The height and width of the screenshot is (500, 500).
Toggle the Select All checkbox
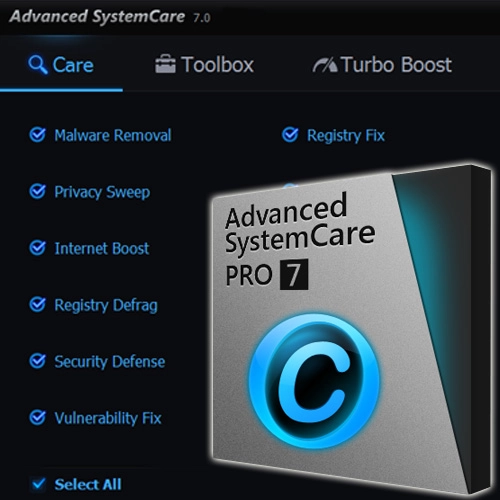(38, 484)
